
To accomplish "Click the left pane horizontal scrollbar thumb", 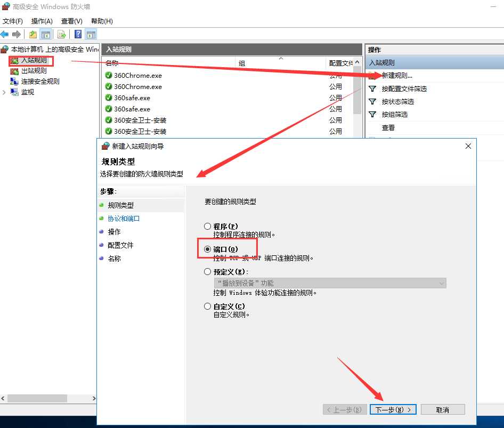I will click(37, 398).
